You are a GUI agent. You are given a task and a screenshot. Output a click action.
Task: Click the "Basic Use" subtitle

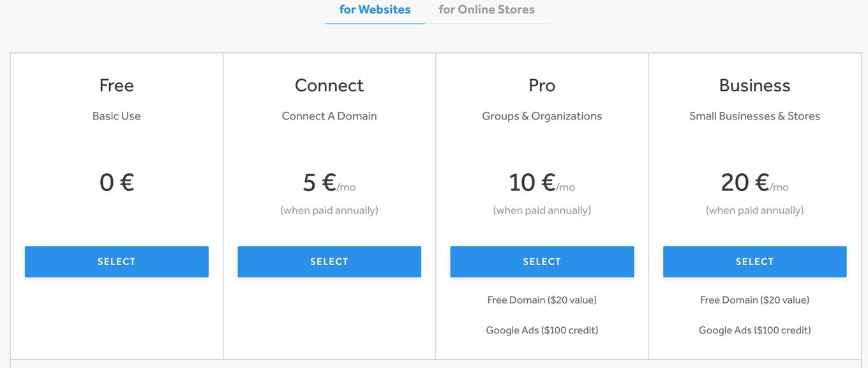[x=117, y=116]
